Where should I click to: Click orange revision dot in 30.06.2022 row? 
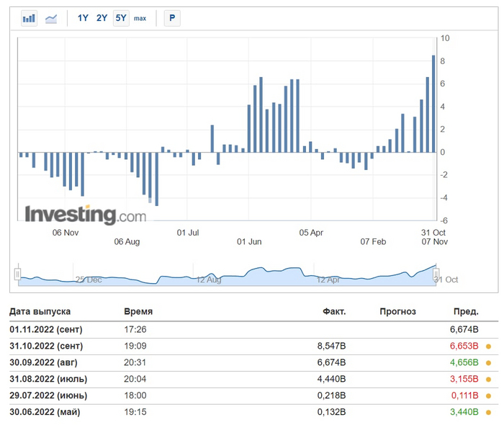[x=490, y=412]
